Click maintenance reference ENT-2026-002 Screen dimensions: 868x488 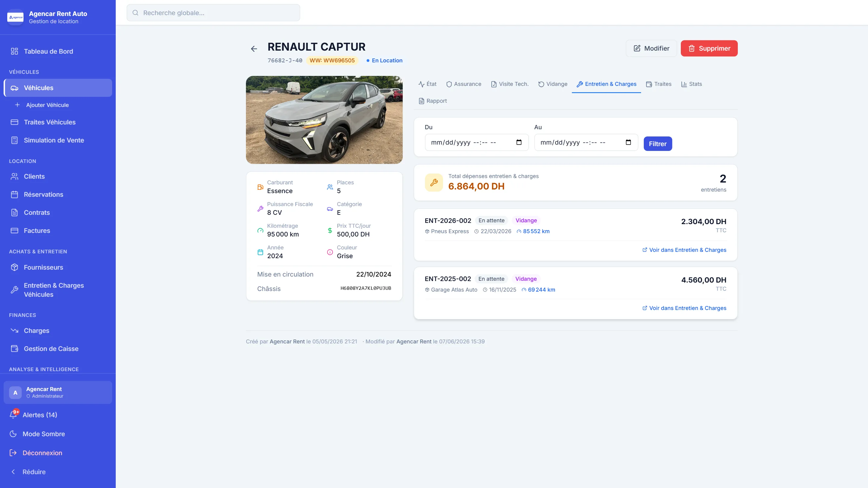pos(448,221)
